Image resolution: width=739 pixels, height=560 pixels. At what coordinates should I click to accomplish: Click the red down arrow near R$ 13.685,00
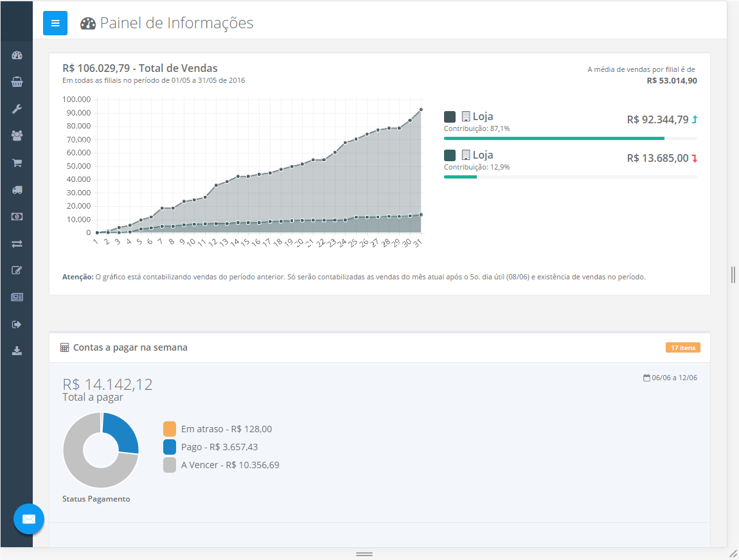click(x=694, y=158)
